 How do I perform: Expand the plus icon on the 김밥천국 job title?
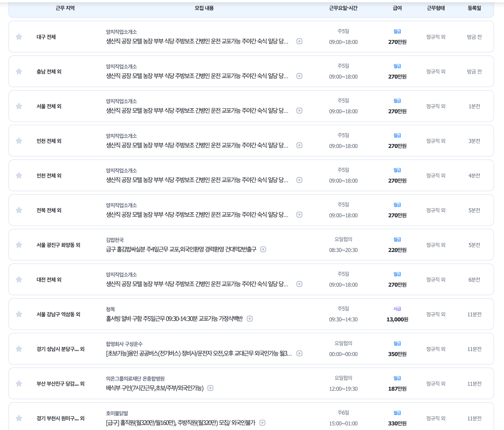[x=263, y=249]
